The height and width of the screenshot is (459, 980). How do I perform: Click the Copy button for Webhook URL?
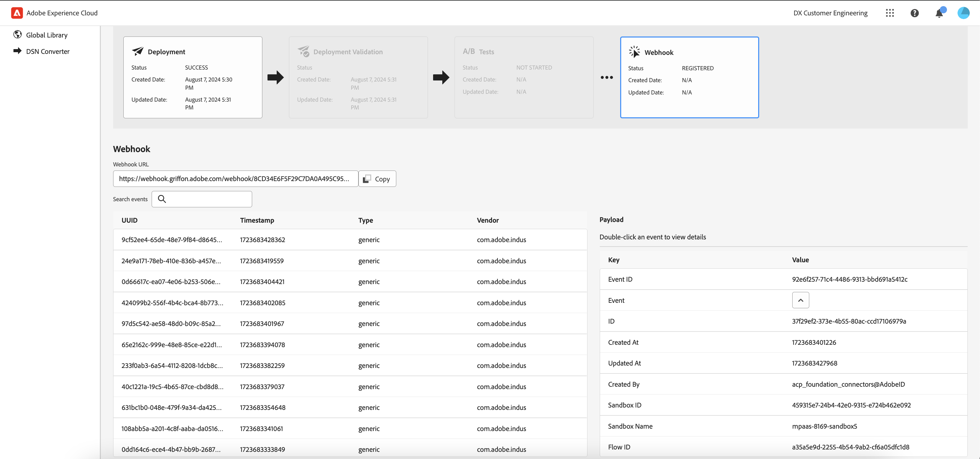pos(377,178)
